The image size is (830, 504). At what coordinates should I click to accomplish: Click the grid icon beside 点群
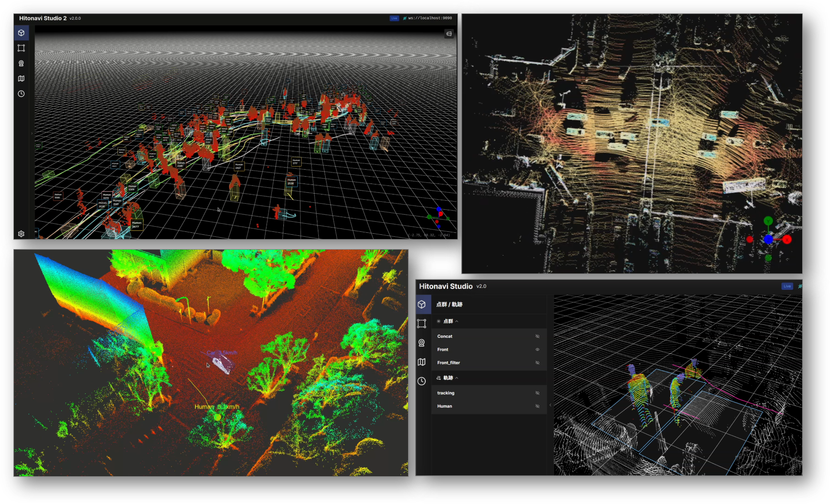(438, 321)
